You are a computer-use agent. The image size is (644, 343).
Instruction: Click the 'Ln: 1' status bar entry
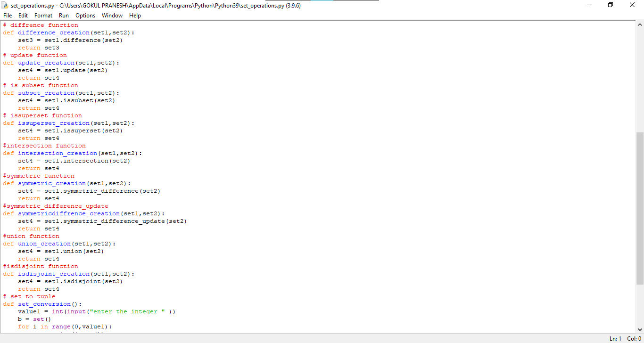(615, 339)
